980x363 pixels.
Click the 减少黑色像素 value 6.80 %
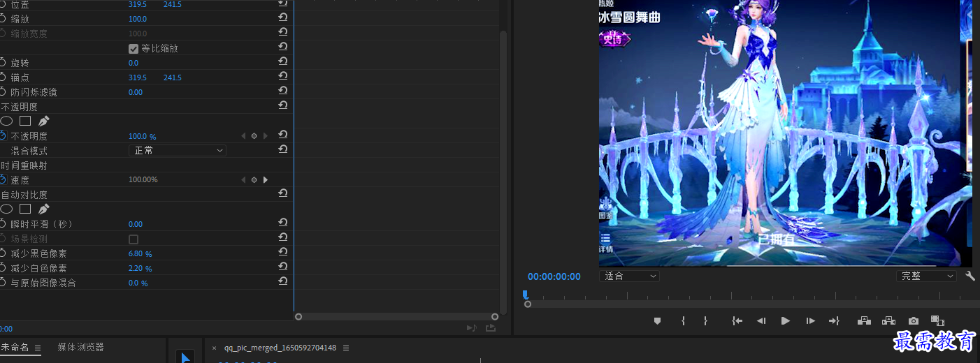(x=140, y=253)
